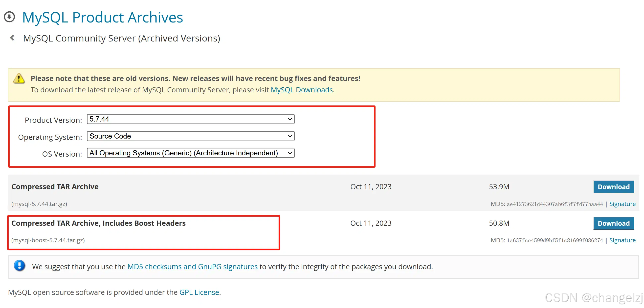Viewport: 644px width, 308px height.
Task: Click the back arrow chevron icon
Action: (x=12, y=38)
